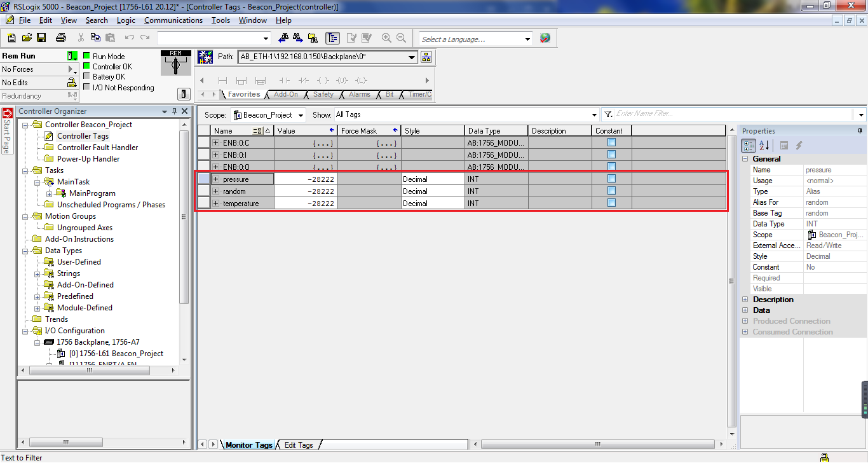
Task: Click the Examine On contact instruction icon
Action: point(284,81)
